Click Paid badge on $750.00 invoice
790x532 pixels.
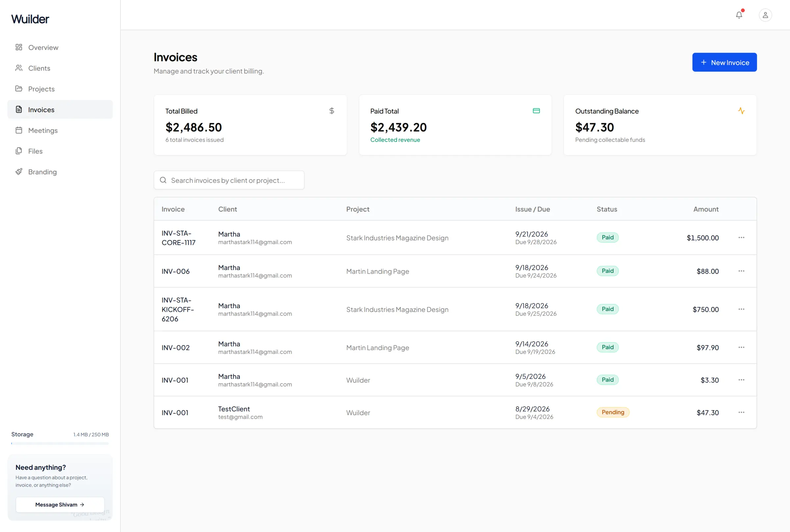point(607,309)
